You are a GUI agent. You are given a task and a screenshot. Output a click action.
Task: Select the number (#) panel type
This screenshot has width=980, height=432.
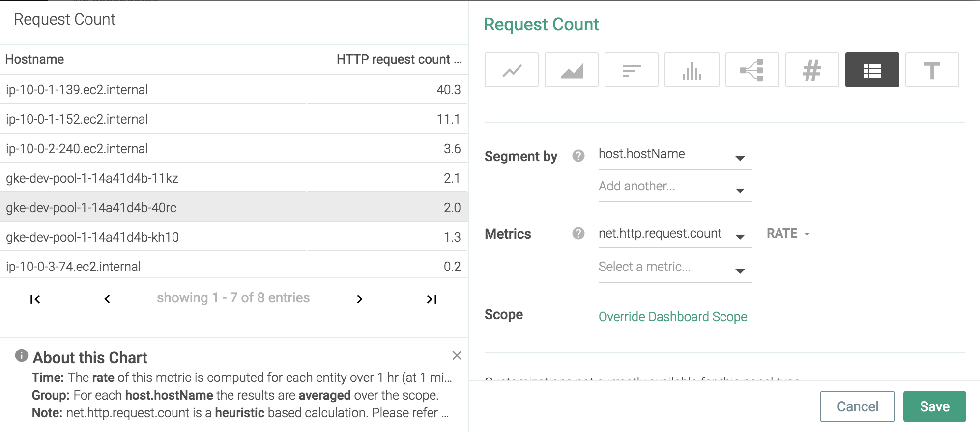[x=812, y=70]
